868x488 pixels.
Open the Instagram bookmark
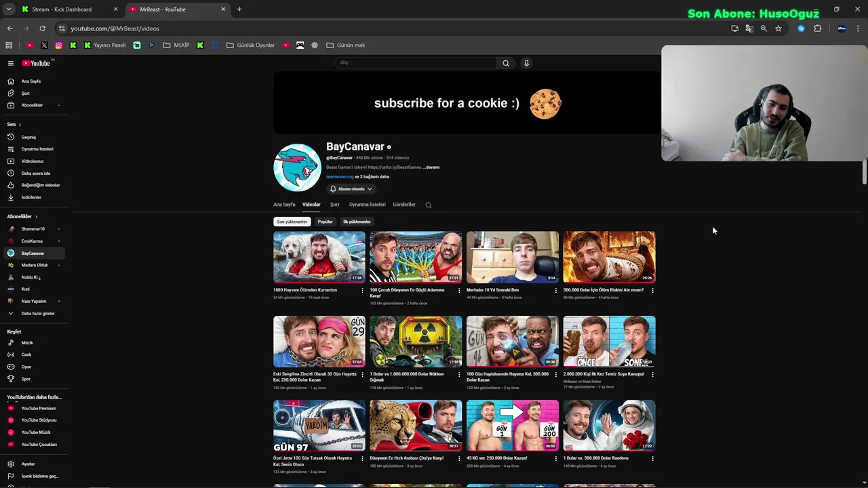tap(58, 45)
